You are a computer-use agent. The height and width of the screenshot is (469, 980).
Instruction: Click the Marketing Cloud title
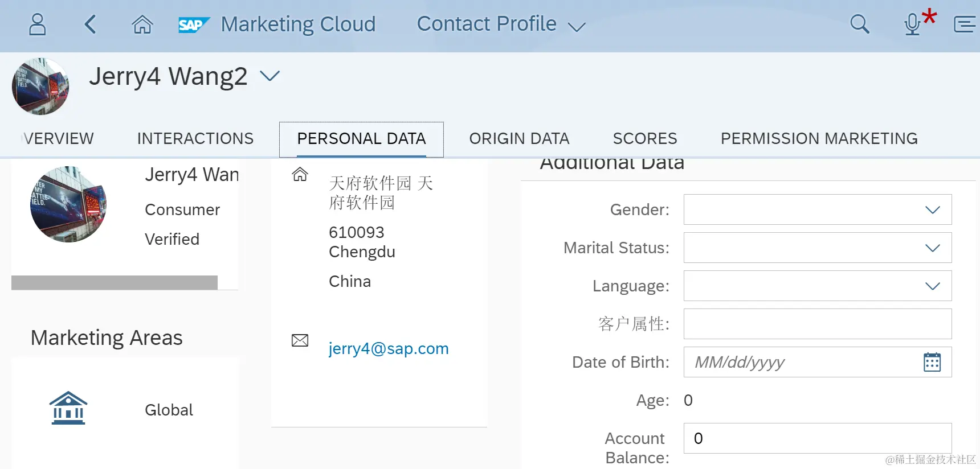298,24
